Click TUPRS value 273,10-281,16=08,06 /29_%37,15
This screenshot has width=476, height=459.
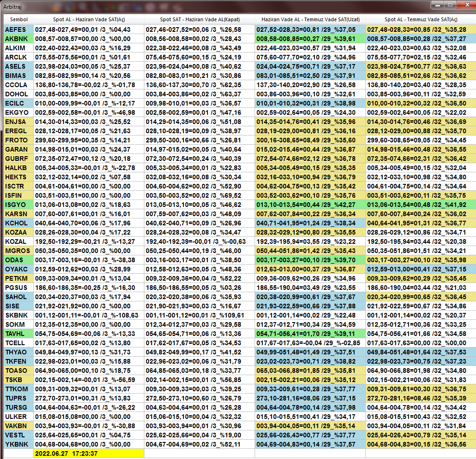point(310,398)
